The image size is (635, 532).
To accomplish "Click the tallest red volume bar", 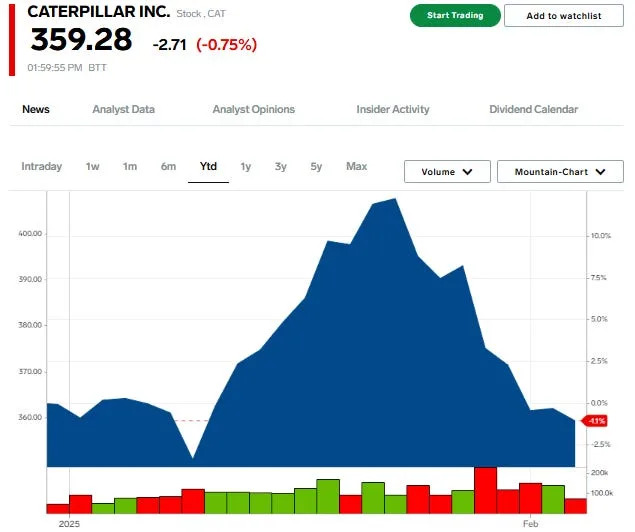I will click(486, 490).
